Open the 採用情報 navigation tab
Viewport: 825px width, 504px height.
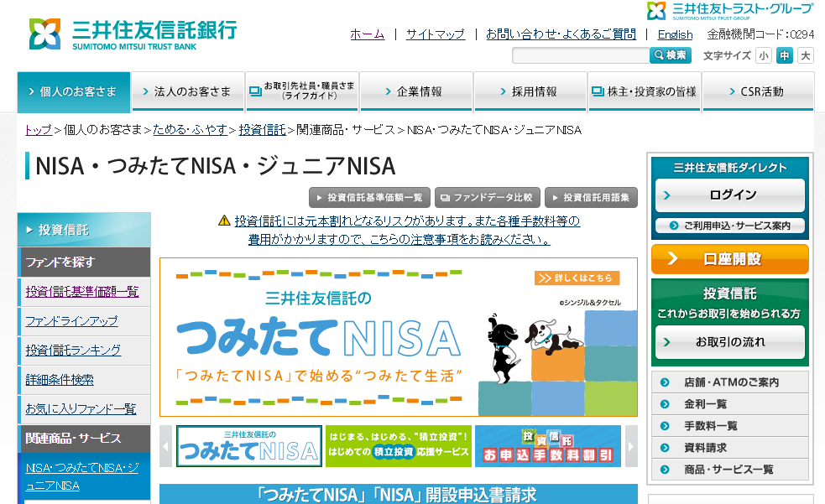click(x=530, y=92)
